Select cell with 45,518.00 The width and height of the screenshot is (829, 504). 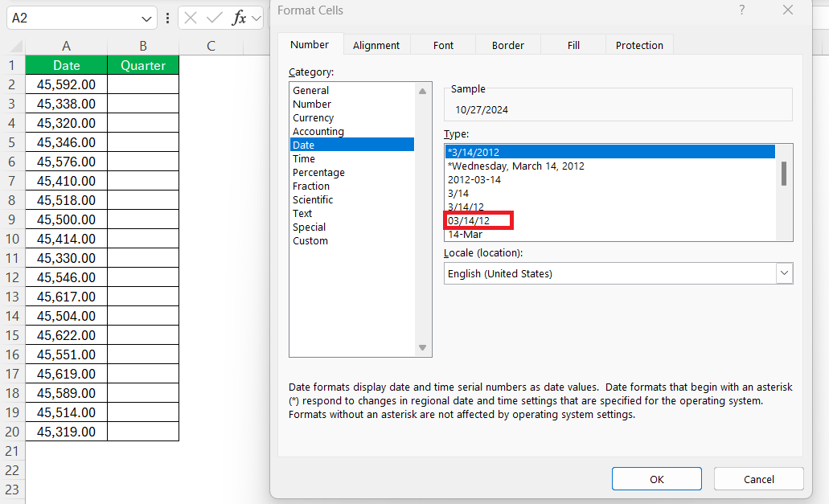[66, 200]
